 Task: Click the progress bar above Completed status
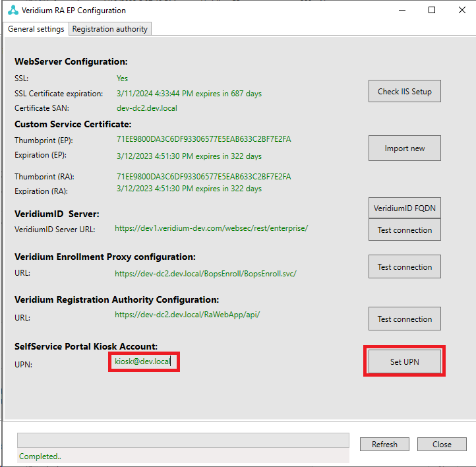point(183,440)
